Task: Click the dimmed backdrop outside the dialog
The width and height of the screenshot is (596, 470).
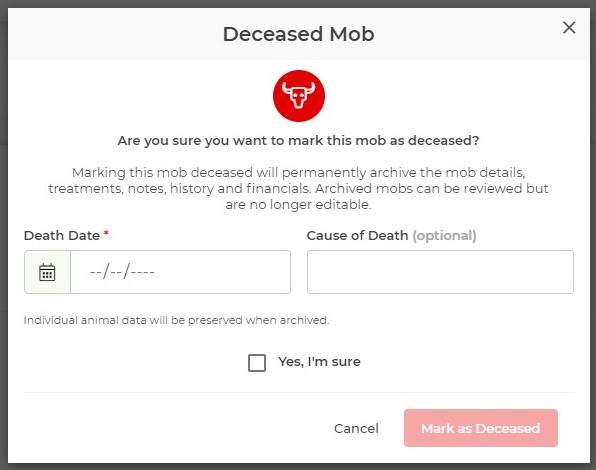Action: [x=3, y=235]
